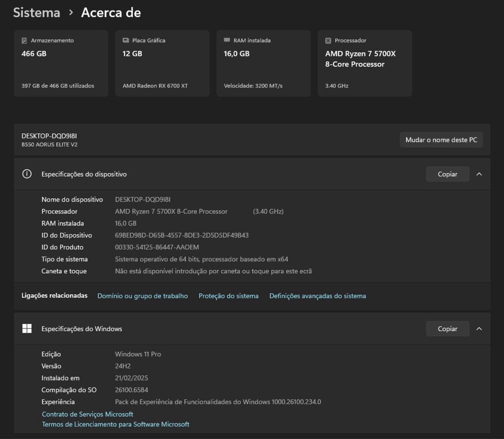Viewport: 504px width, 439px height.
Task: Click the Nome do dispositivo value DESKTOP-DQD9I8I
Action: pos(143,200)
